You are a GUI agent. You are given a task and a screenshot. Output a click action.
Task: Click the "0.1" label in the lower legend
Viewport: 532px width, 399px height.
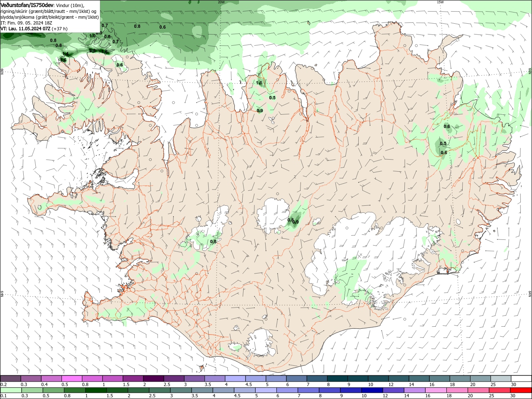tap(3, 396)
